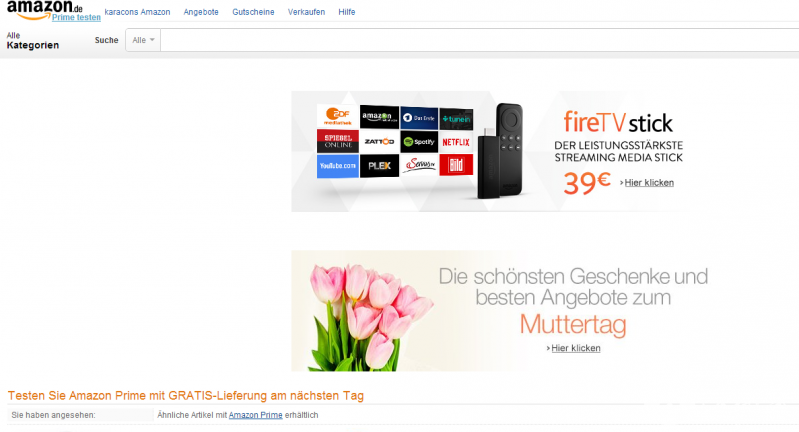Open the YouTube.com app tile
799x432 pixels.
337,166
